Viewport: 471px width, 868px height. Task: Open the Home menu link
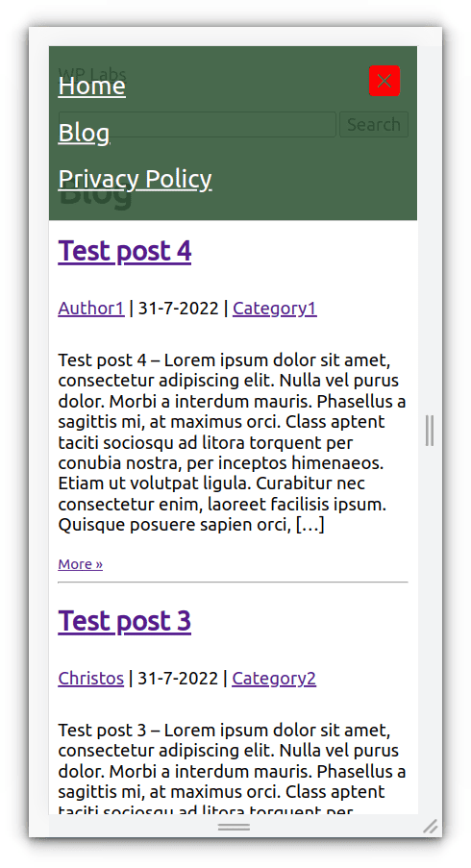[92, 86]
